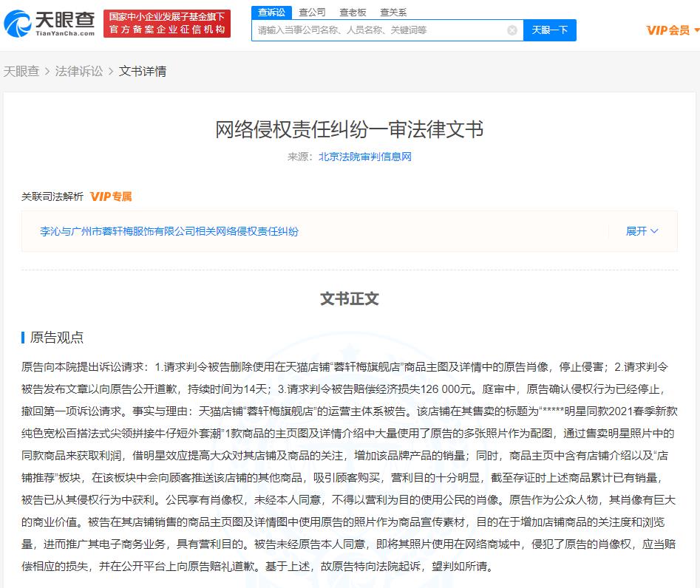Switch to the 查公司 tab
This screenshot has width=700, height=588.
312,13
